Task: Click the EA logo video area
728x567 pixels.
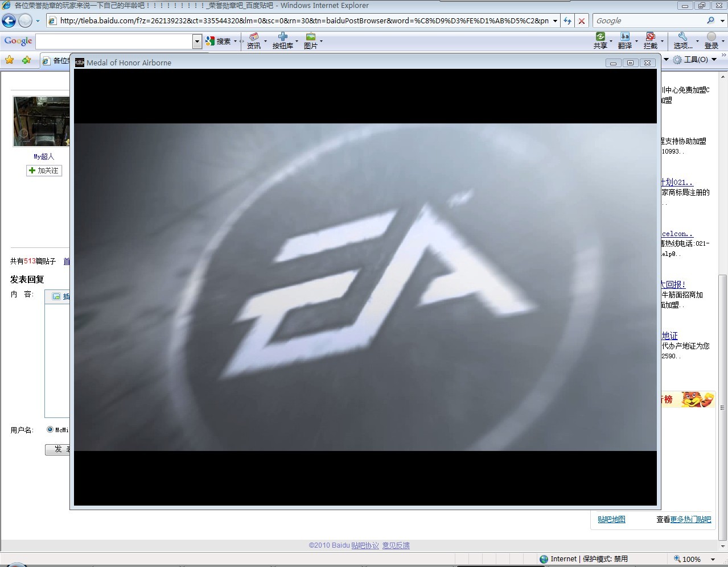Action: pos(365,287)
